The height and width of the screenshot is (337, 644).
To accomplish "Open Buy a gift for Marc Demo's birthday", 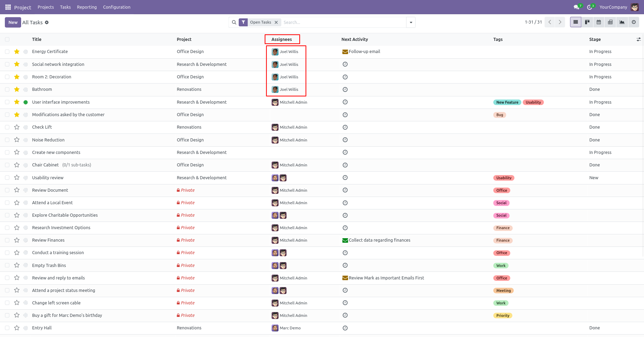I will pos(67,316).
